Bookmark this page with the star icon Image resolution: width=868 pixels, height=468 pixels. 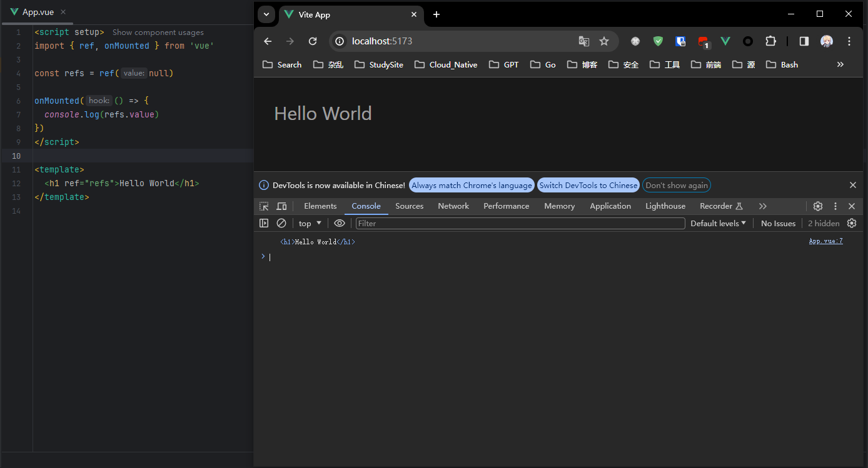click(604, 41)
